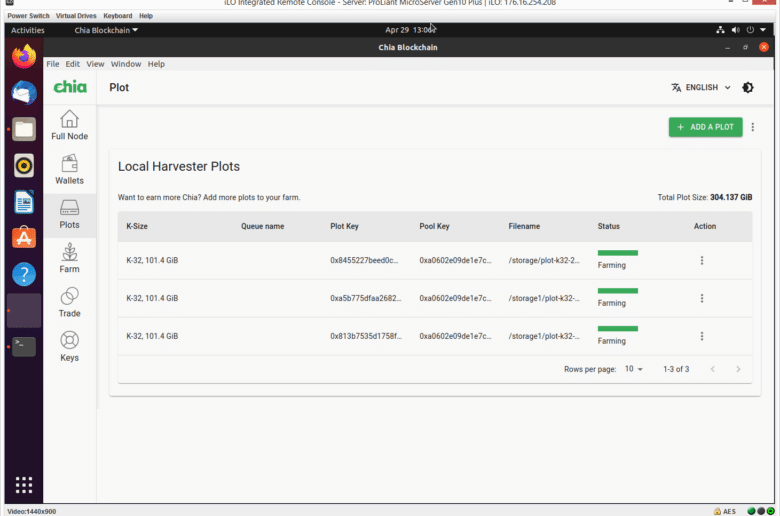Open the Keys sidebar section
Viewport: 780px width, 516px height.
pyautogui.click(x=69, y=347)
